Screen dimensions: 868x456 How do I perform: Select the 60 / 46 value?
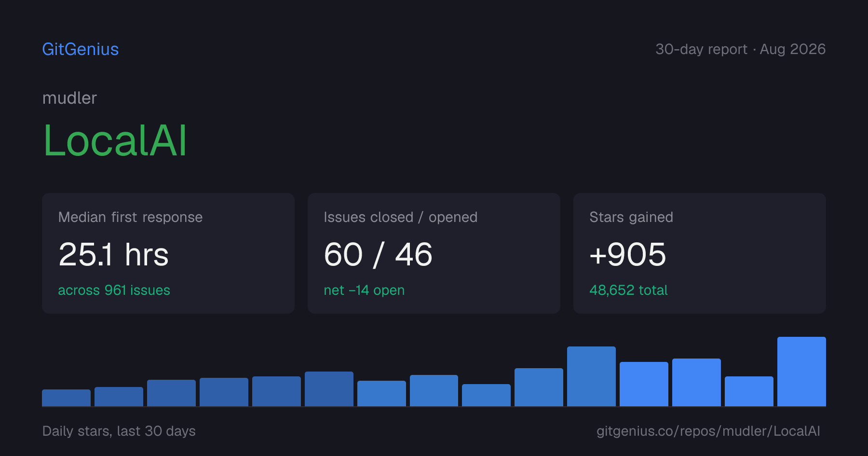tap(378, 254)
